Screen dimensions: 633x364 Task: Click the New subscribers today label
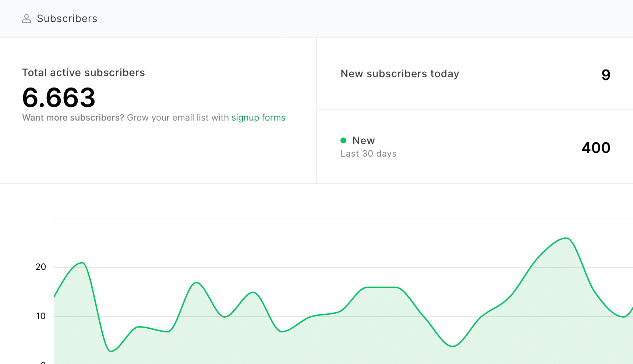pos(400,74)
